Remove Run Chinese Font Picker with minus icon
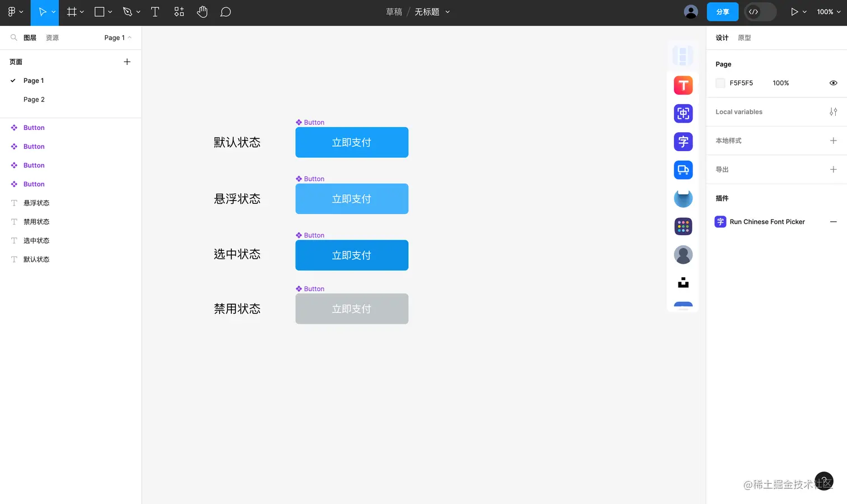The image size is (847, 504). 834,222
